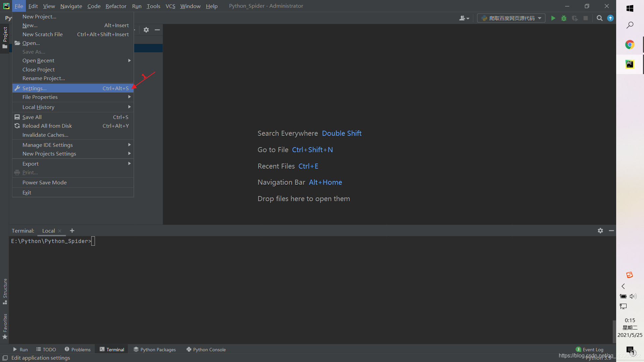
Task: Toggle tool window bars icon in status bar
Action: 5,358
